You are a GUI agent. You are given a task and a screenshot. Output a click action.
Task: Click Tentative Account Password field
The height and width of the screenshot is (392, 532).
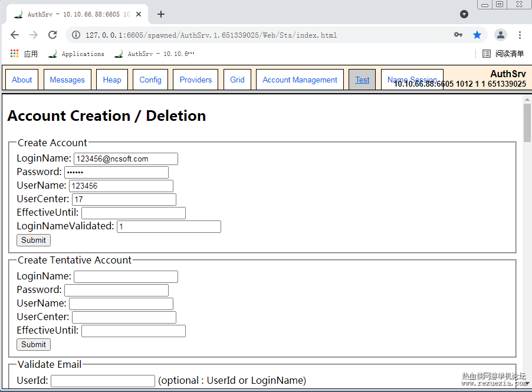point(116,290)
